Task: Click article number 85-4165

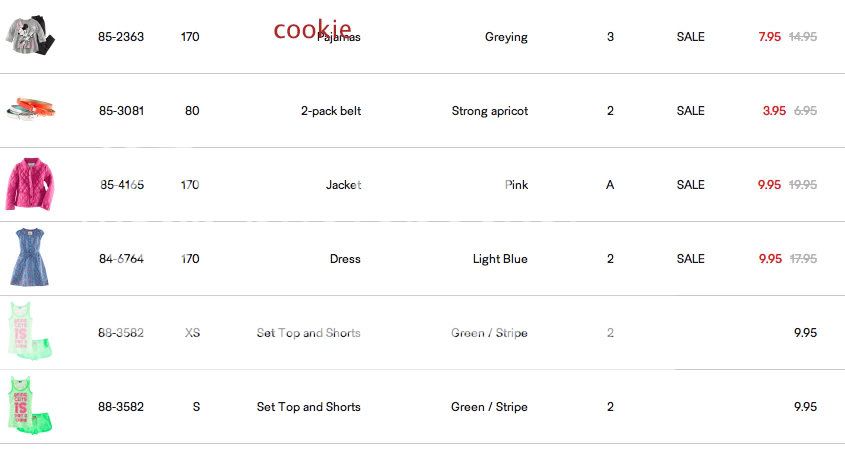Action: (122, 185)
